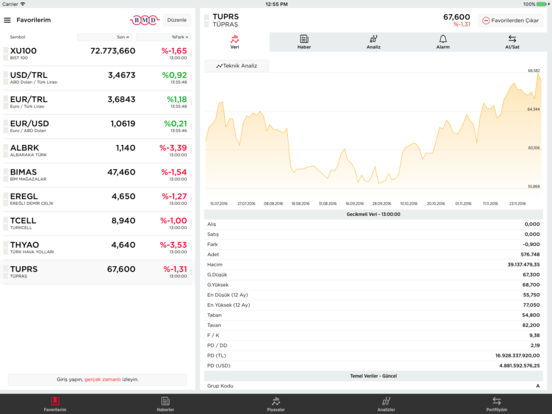The image size is (552, 414).
Task: Switch to the Haber tab
Action: click(304, 42)
